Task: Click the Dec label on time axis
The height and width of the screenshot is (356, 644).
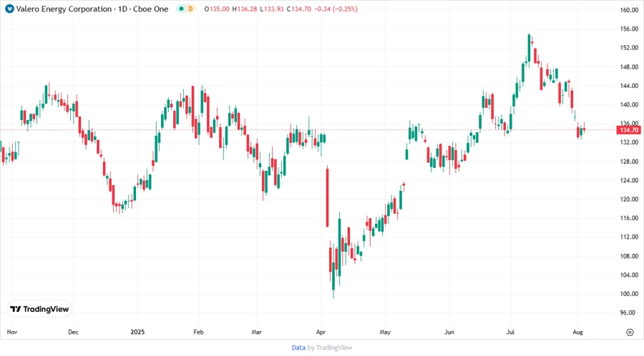Action: pos(73,332)
